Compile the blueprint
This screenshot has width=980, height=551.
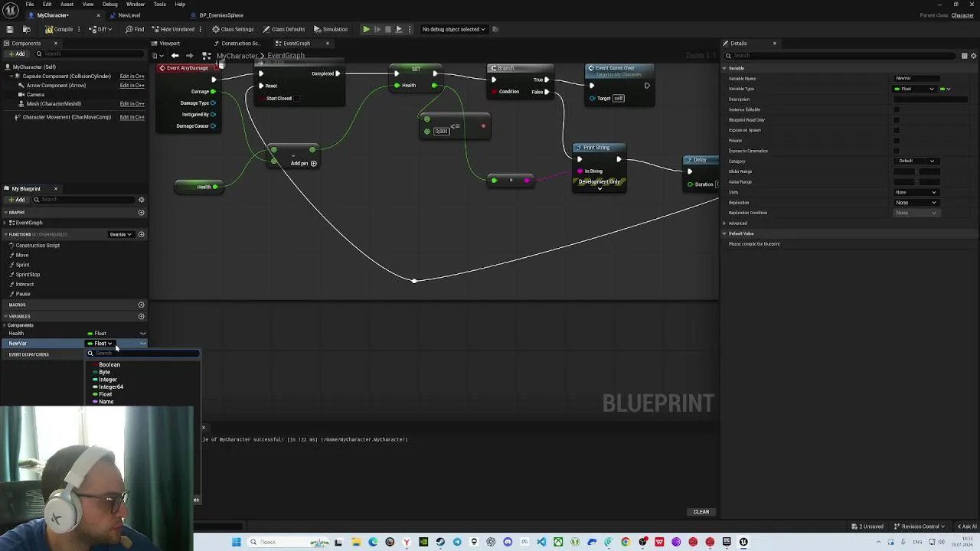[x=60, y=29]
